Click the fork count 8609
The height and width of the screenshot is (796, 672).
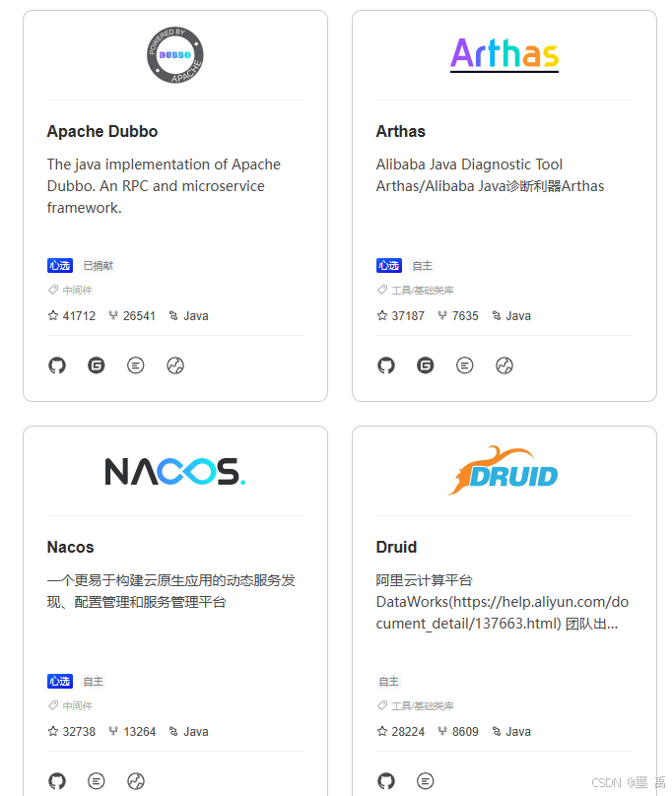point(465,732)
